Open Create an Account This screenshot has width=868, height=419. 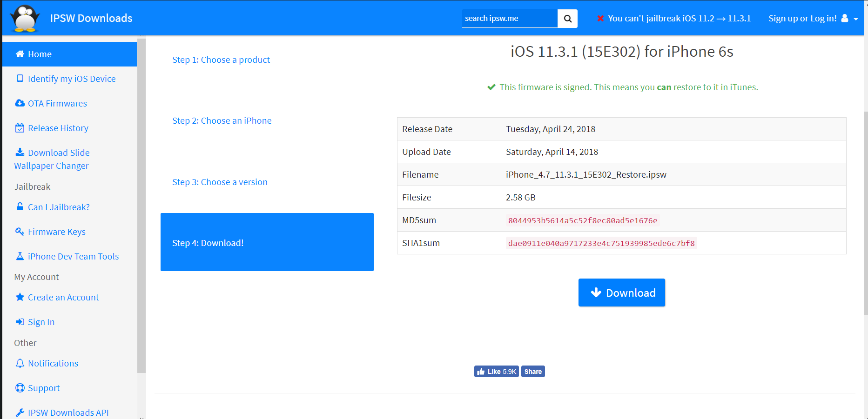pos(63,297)
